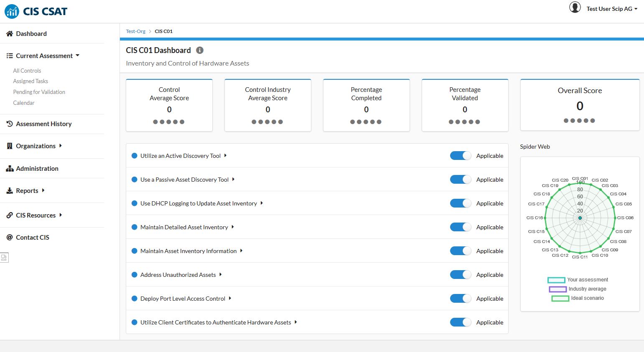Image resolution: width=644 pixels, height=352 pixels.
Task: Click the user avatar icon
Action: (x=575, y=8)
